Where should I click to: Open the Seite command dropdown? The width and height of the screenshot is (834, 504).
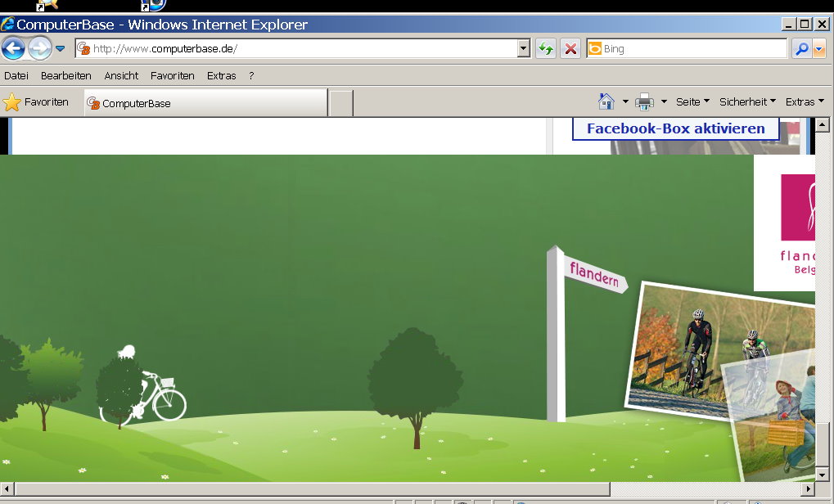tap(692, 101)
